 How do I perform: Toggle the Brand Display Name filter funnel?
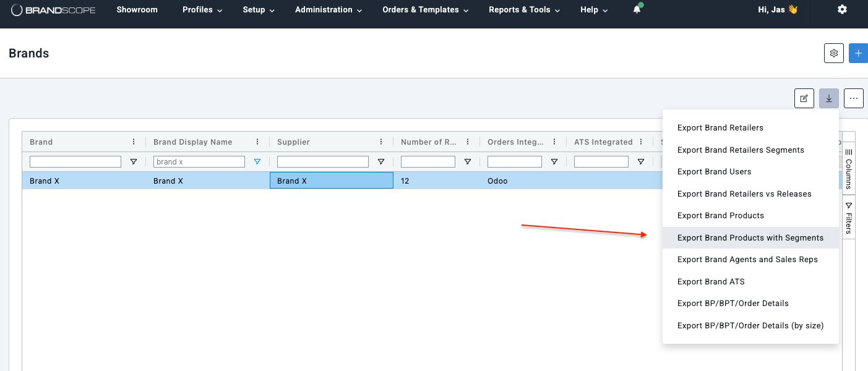(257, 162)
